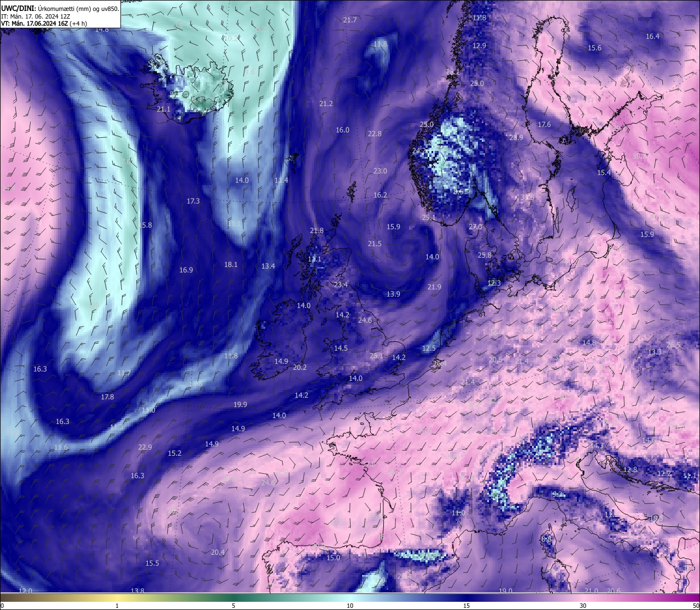Click the '15' tick on the colour scale

coord(466,606)
